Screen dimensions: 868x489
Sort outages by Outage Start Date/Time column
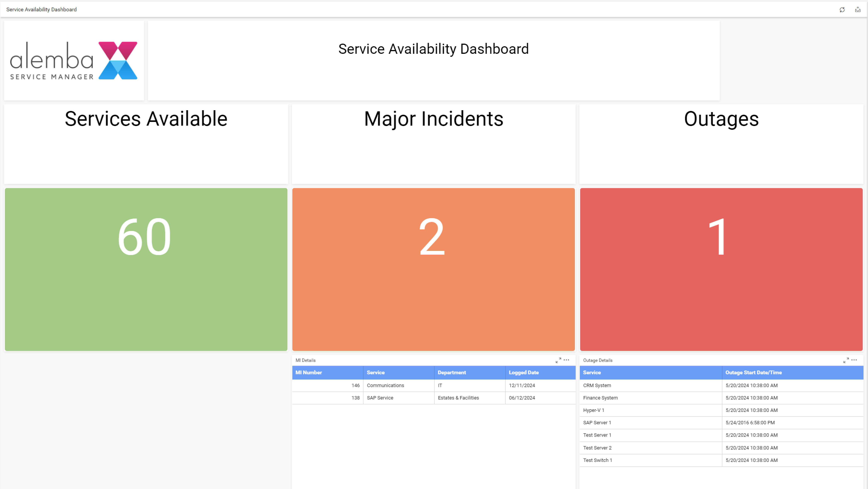[x=753, y=372]
